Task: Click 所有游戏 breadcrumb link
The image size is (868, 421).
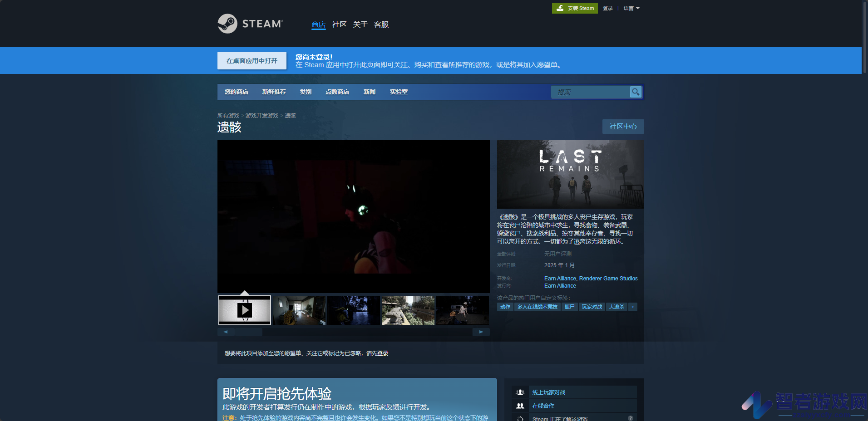Action: [228, 116]
